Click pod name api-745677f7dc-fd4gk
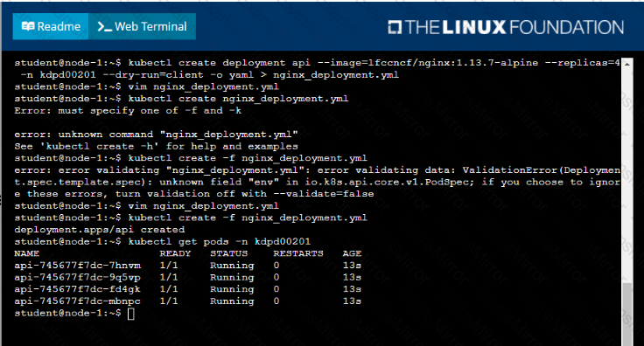 78,289
